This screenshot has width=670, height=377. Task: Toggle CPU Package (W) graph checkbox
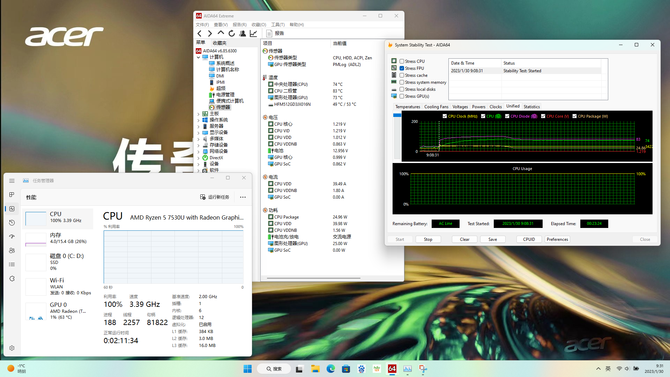[x=575, y=116]
